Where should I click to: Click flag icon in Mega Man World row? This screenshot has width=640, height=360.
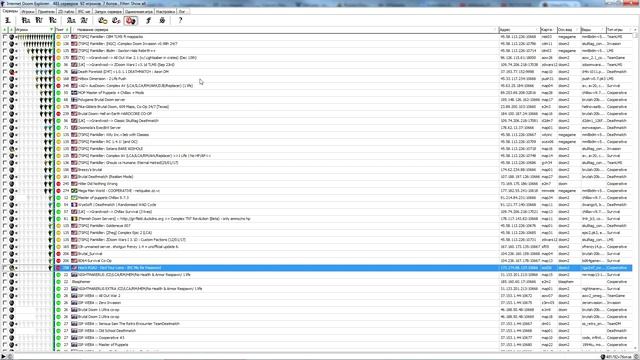point(74,191)
